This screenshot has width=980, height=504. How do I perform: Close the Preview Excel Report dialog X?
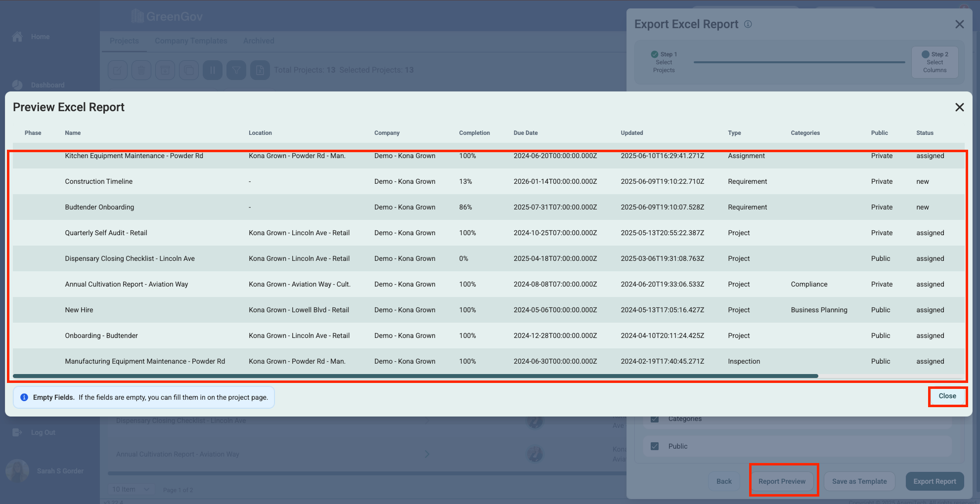(x=959, y=107)
